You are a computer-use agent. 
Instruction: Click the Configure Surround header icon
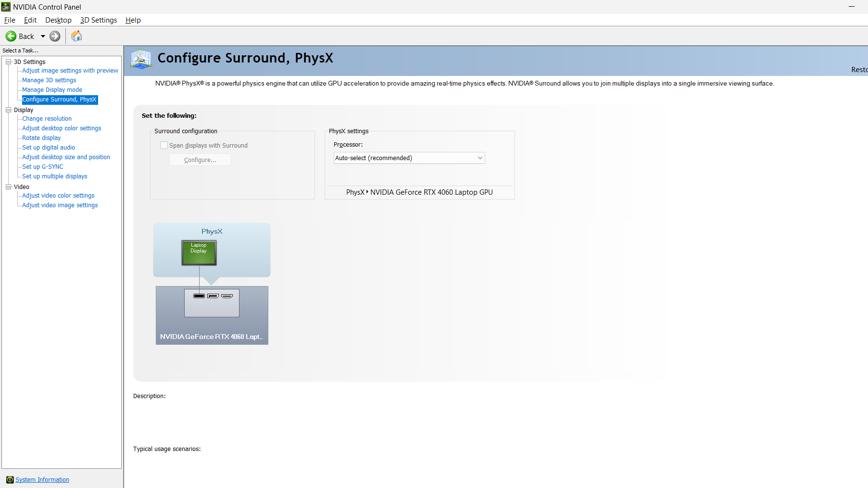coord(141,59)
